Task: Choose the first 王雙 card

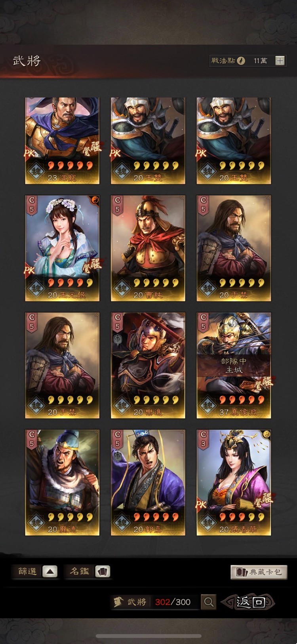Action: [x=148, y=141]
